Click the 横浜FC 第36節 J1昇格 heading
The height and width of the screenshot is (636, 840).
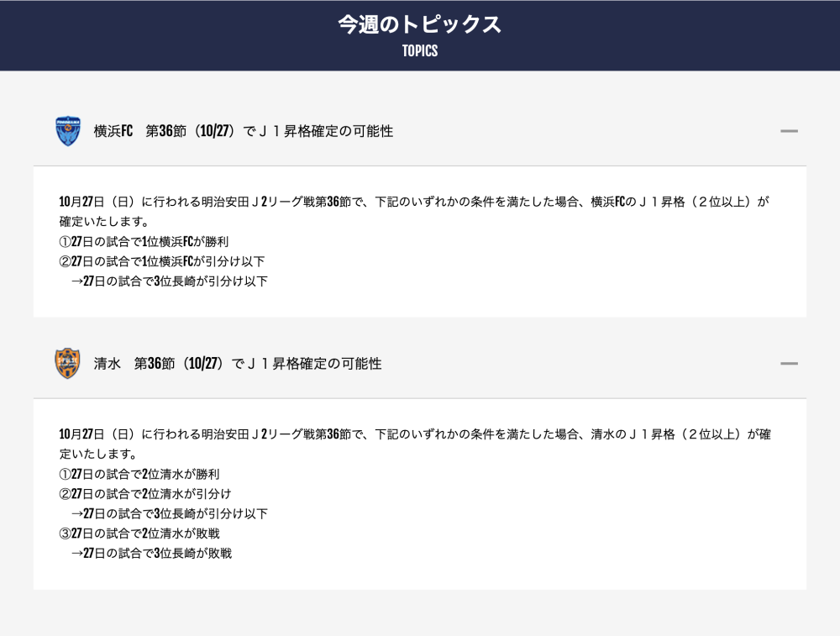244,131
